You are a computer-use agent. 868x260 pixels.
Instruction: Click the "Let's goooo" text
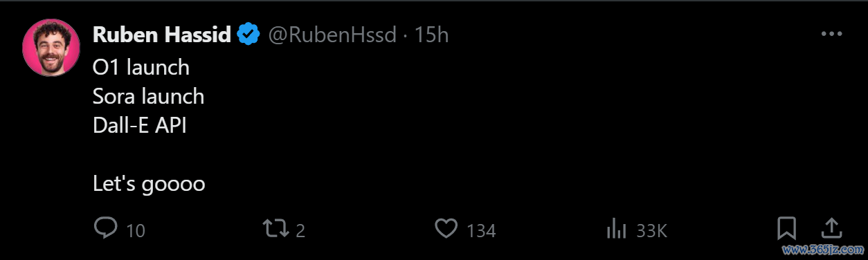[x=149, y=184]
